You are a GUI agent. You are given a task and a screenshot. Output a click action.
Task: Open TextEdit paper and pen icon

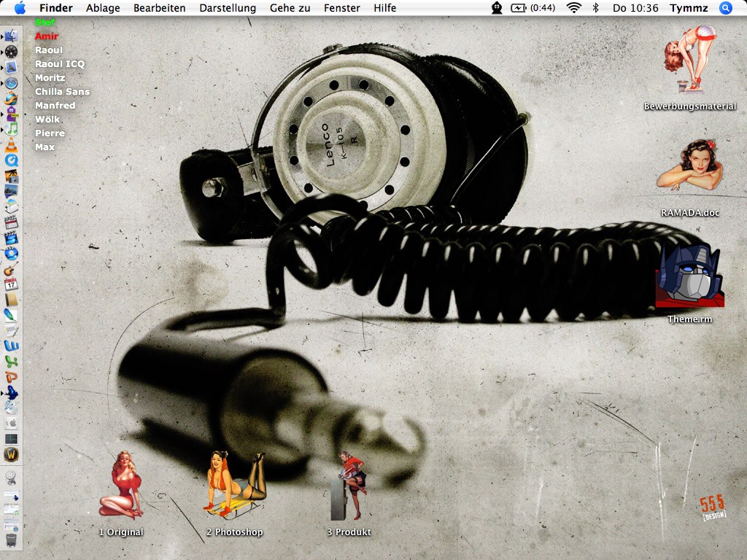point(11,331)
